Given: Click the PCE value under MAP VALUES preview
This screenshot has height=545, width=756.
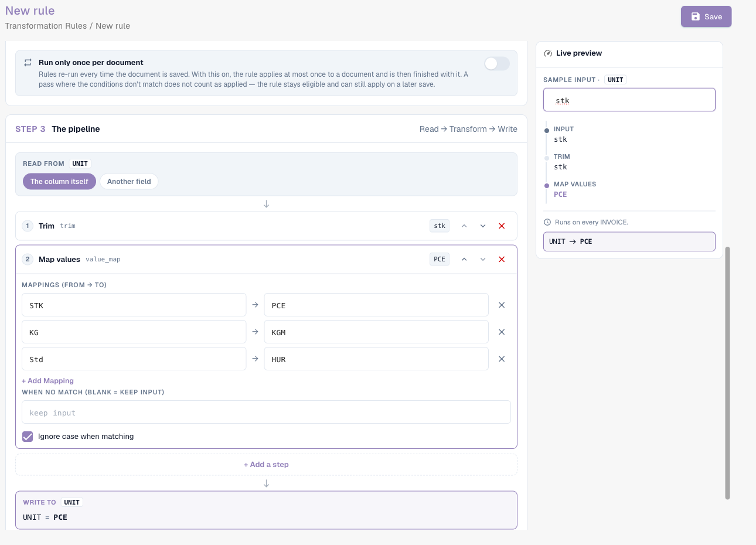Looking at the screenshot, I should click(x=560, y=195).
